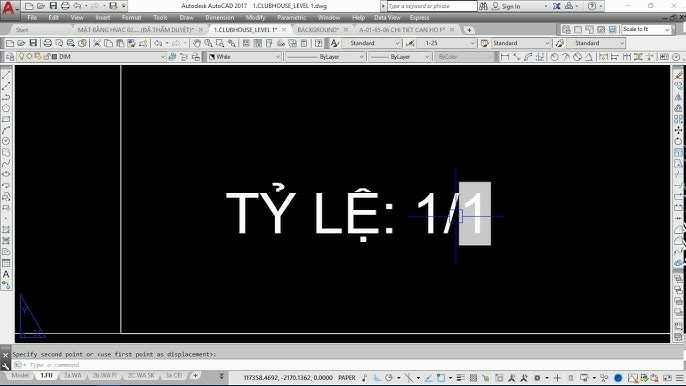
Task: Click Angular Dimension tool
Action: [588, 57]
